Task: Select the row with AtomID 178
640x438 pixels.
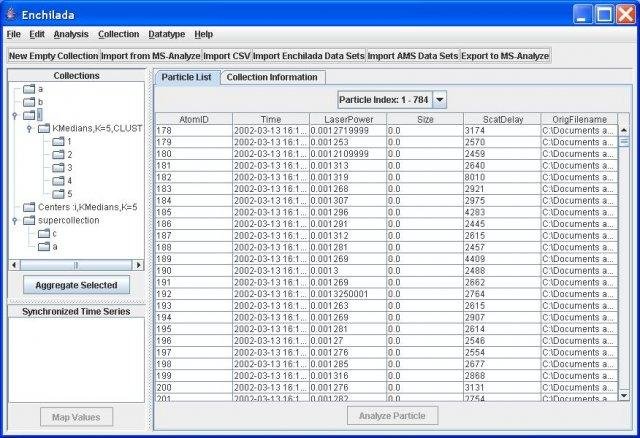Action: pos(387,131)
